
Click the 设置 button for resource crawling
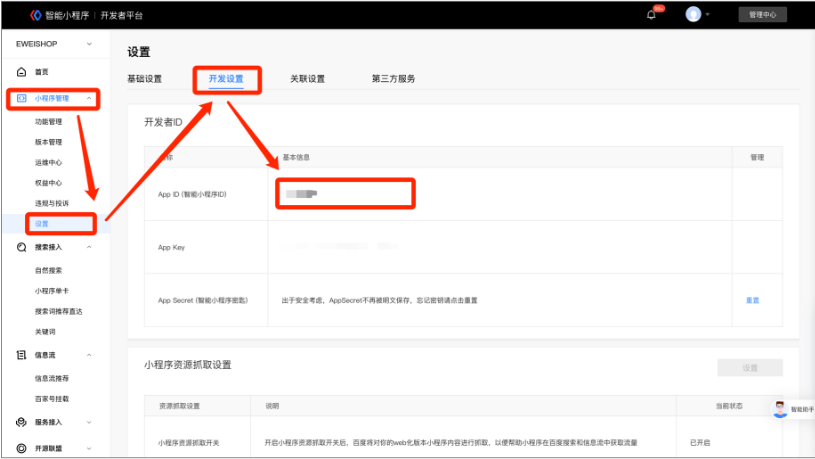click(750, 368)
